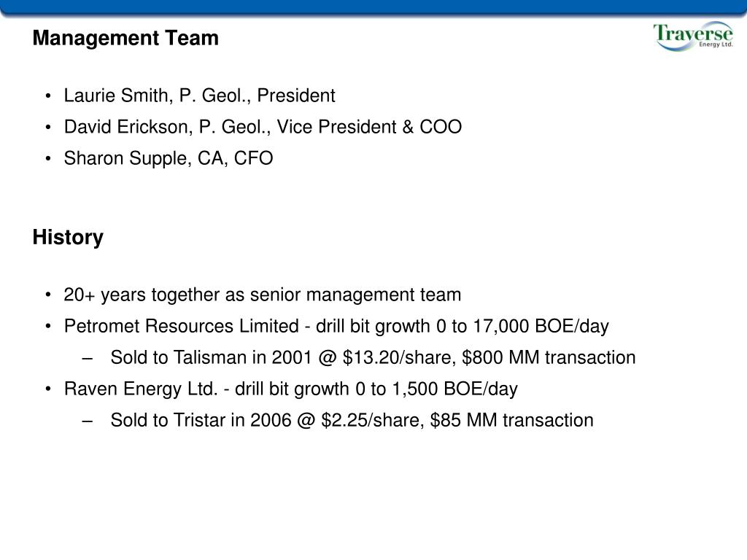Click the bullet point before Laurie Smith
The width and height of the screenshot is (747, 560).
tap(48, 96)
